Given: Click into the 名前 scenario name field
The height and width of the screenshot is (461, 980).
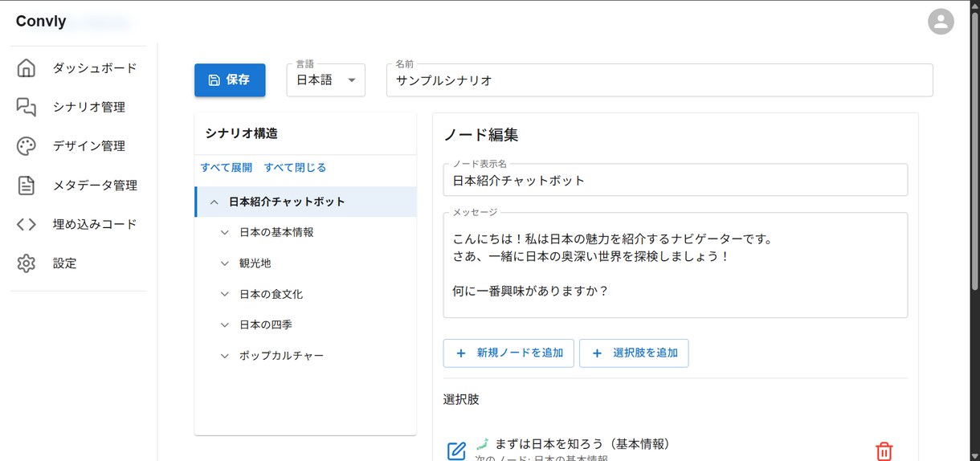Looking at the screenshot, I should (x=659, y=80).
